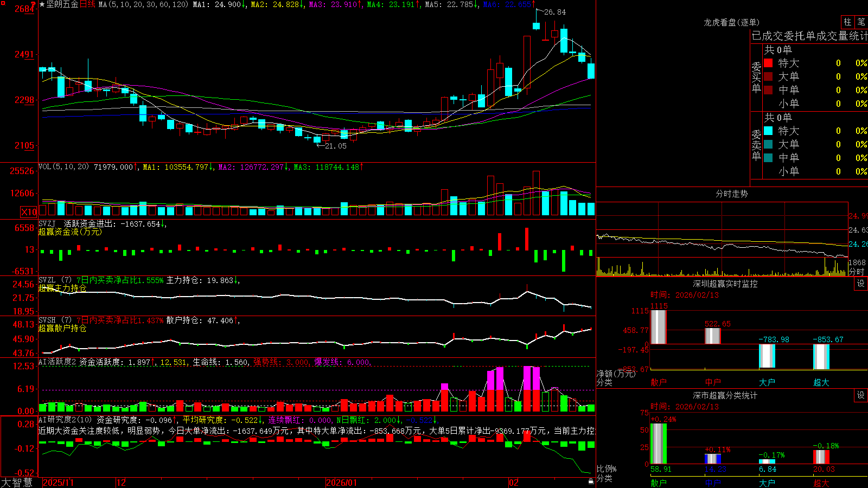Click the SVSH (7) indicator label
Image resolution: width=868 pixels, height=488 pixels.
click(x=55, y=320)
